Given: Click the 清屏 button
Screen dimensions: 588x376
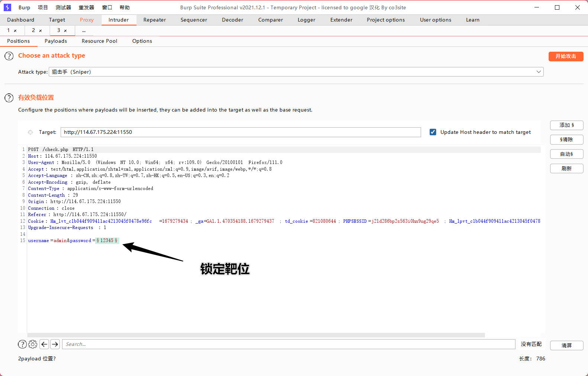Looking at the screenshot, I should pos(566,346).
